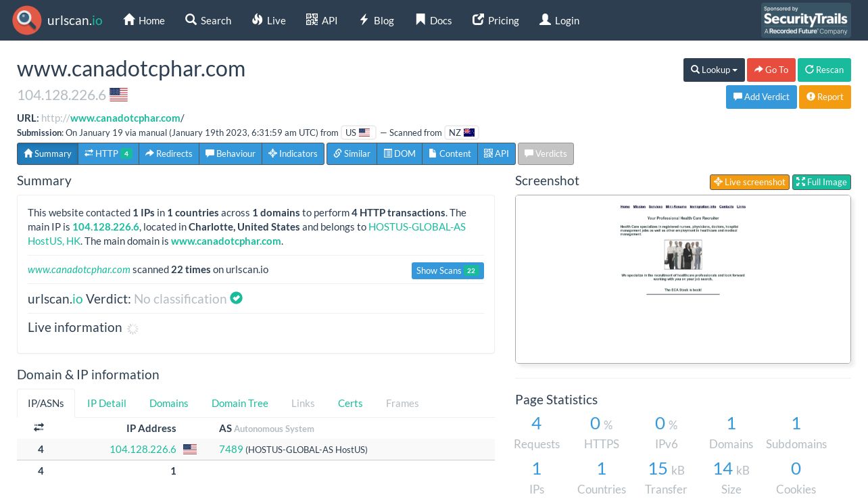Viewport: 868px width, 503px height.
Task: Click the SecurityTrails sponsor banner
Action: [x=806, y=20]
